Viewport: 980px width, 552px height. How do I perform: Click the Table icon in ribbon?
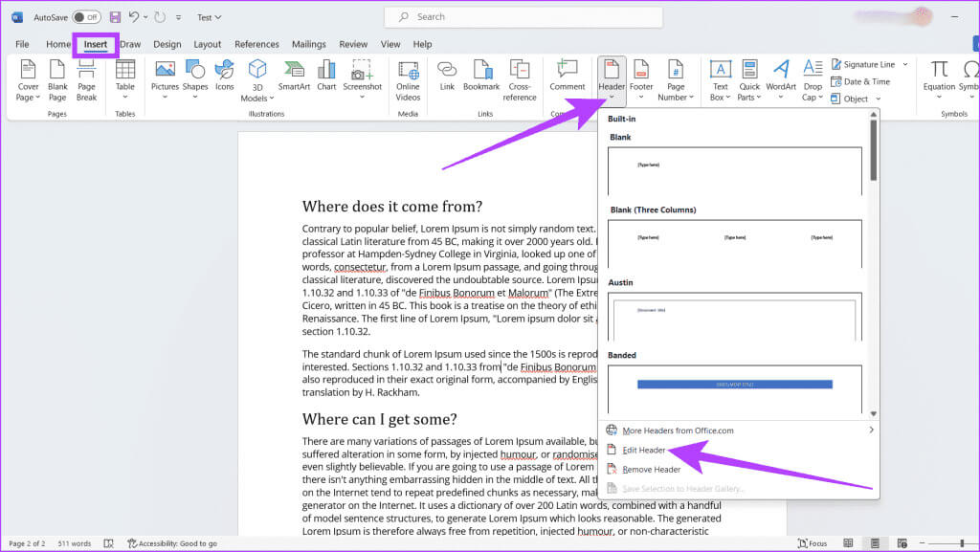click(x=125, y=78)
